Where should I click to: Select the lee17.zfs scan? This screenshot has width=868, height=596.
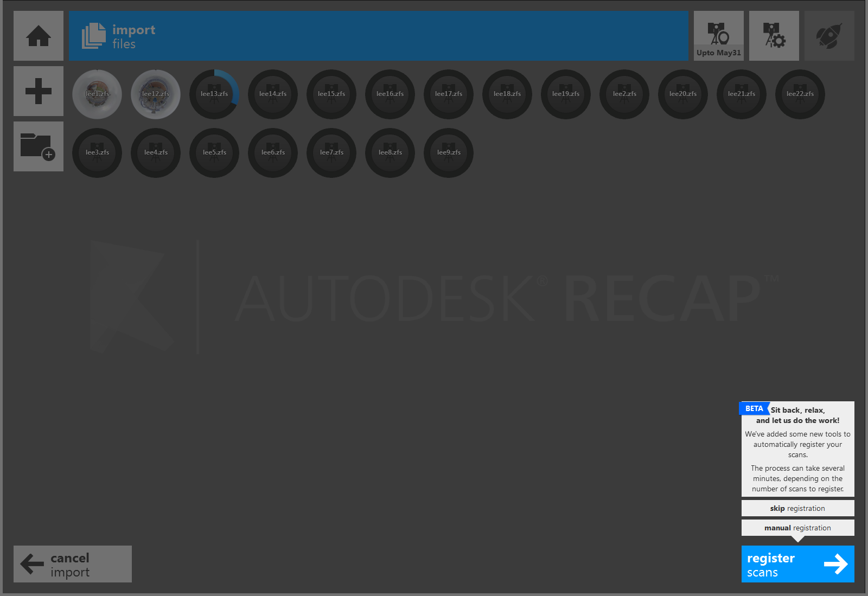(x=449, y=94)
